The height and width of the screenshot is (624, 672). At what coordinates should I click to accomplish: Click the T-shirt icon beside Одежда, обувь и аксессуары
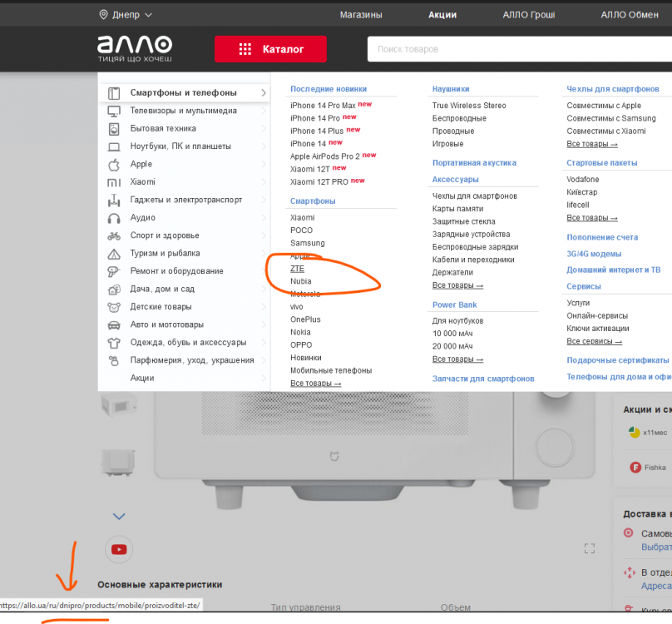tap(114, 343)
